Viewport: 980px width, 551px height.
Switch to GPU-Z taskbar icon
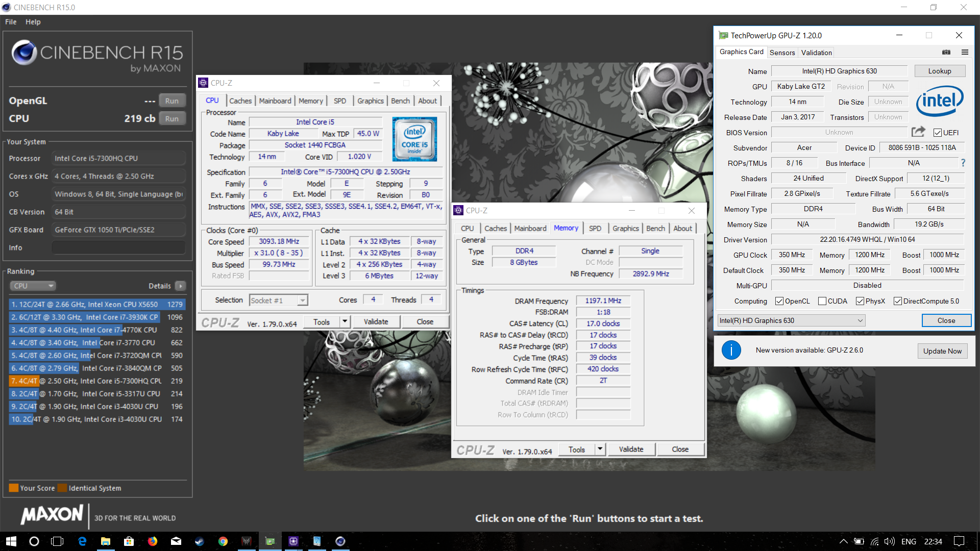click(270, 541)
